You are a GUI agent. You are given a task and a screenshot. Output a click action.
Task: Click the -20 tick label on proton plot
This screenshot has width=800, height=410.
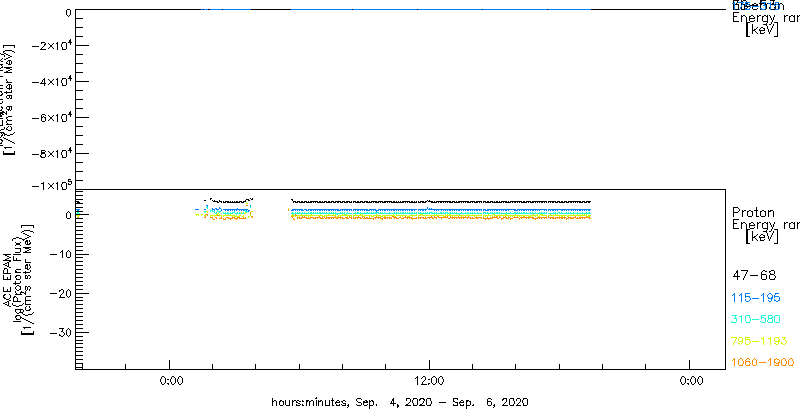tap(59, 293)
